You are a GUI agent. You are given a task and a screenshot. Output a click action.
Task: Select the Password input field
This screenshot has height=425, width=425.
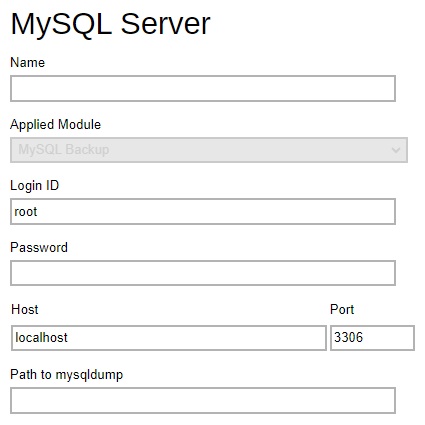coord(203,273)
